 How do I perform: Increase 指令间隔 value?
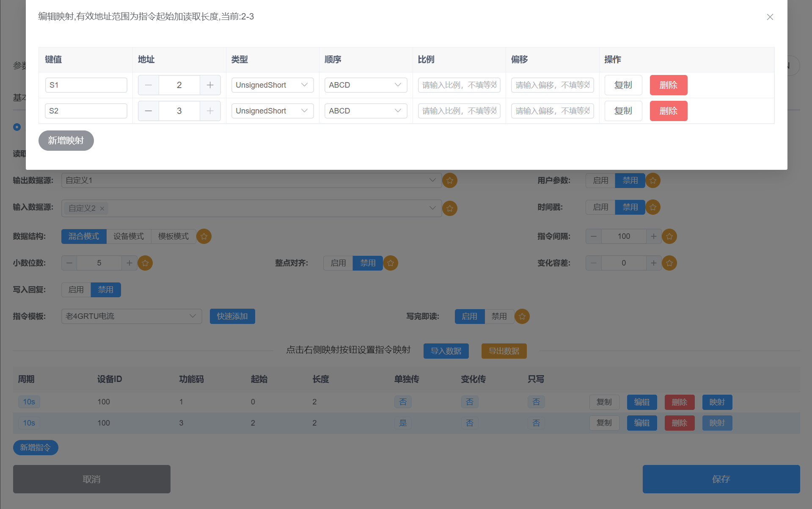[x=653, y=236]
